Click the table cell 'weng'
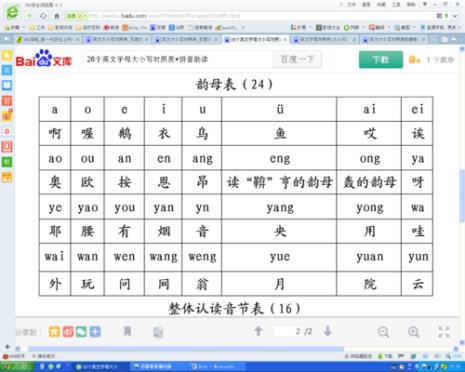 point(202,257)
